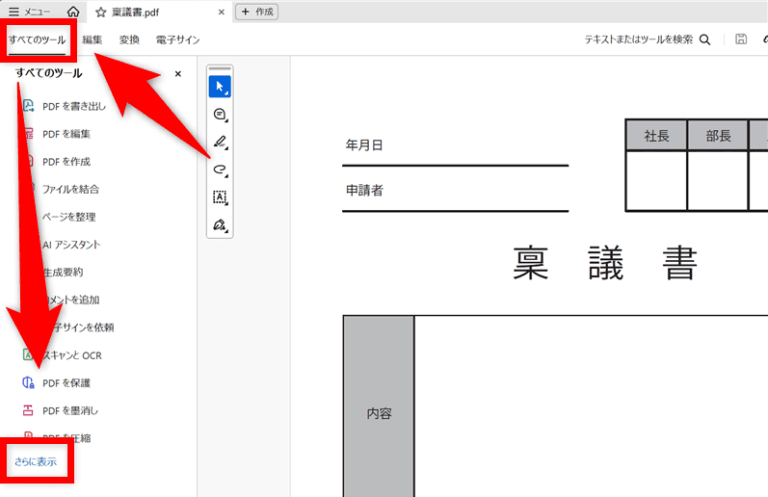Select the arrow selection tool
This screenshot has width=768, height=497.
[x=220, y=87]
